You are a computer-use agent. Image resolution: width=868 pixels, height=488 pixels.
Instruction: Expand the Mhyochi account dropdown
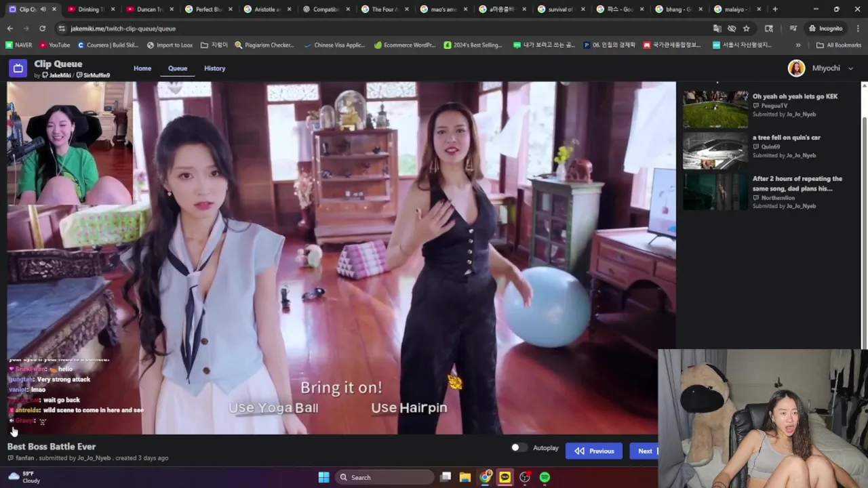[850, 68]
